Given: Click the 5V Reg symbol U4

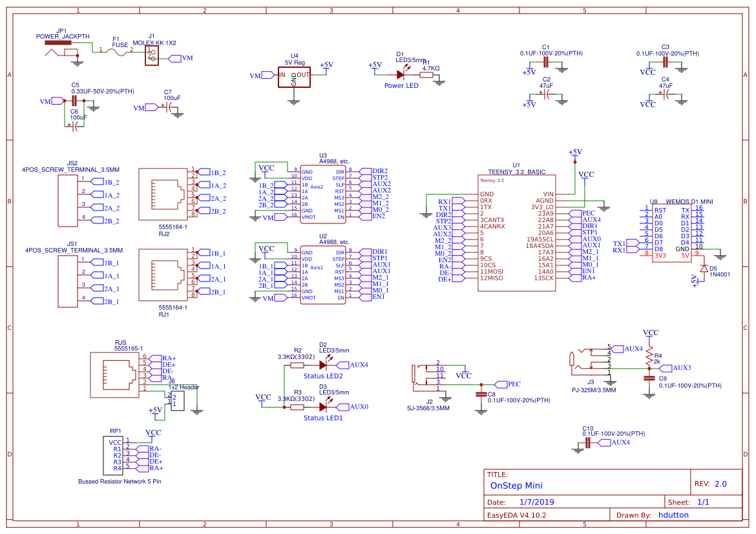Looking at the screenshot, I should click(x=294, y=76).
